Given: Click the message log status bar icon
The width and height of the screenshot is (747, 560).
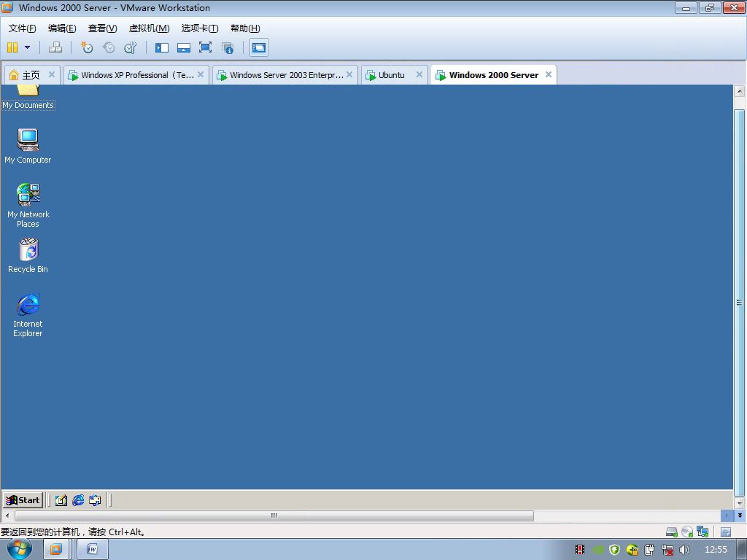Looking at the screenshot, I should tap(726, 532).
